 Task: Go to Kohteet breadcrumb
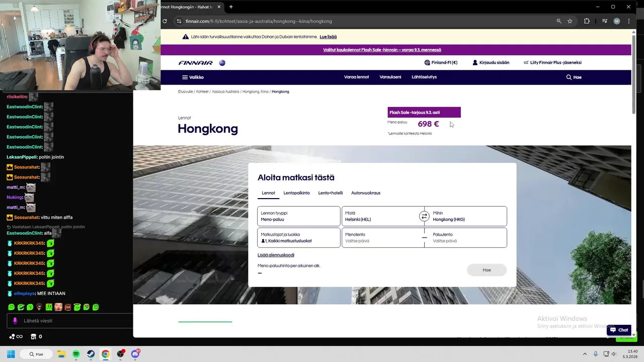coord(202,92)
